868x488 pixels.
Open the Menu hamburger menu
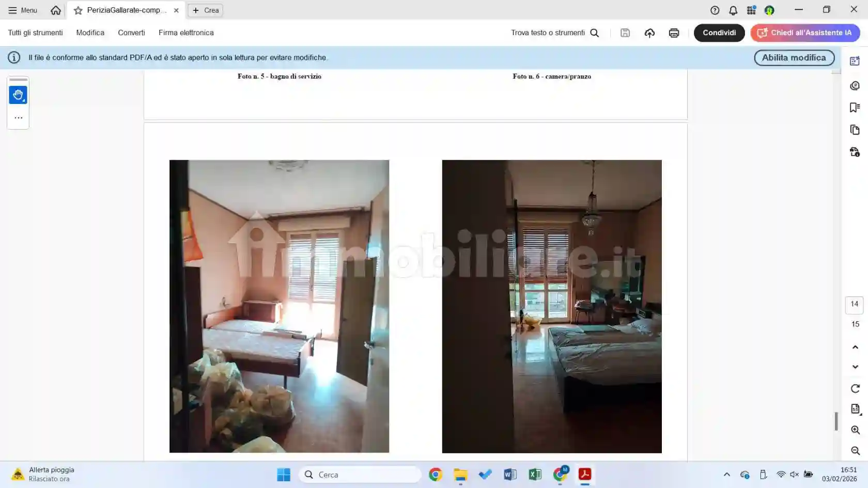tap(23, 10)
